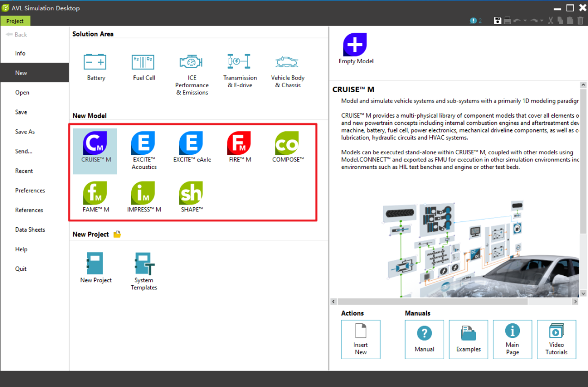The image size is (588, 387).
Task: Click the horizontal scrollbar under the description
Action: click(x=430, y=301)
